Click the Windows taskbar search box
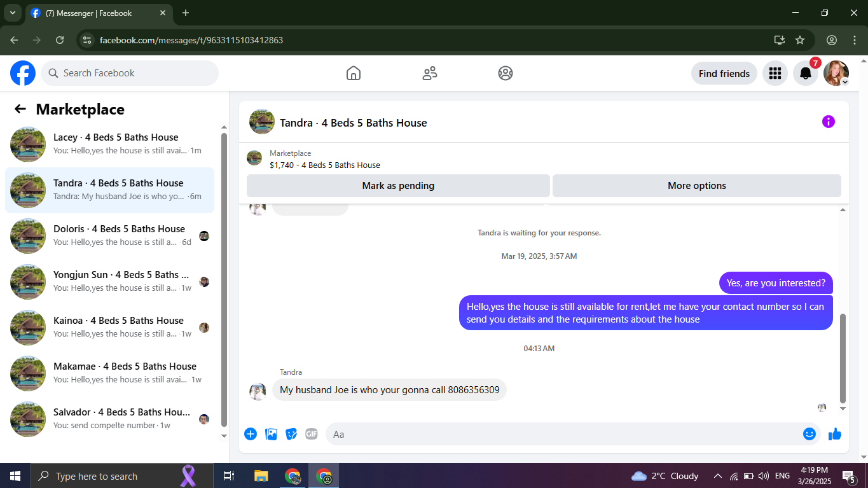The height and width of the screenshot is (488, 868). [122, 476]
